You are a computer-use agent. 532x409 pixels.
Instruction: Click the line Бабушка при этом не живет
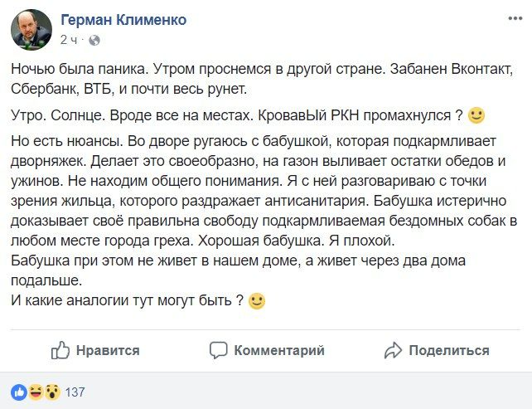[x=238, y=260]
